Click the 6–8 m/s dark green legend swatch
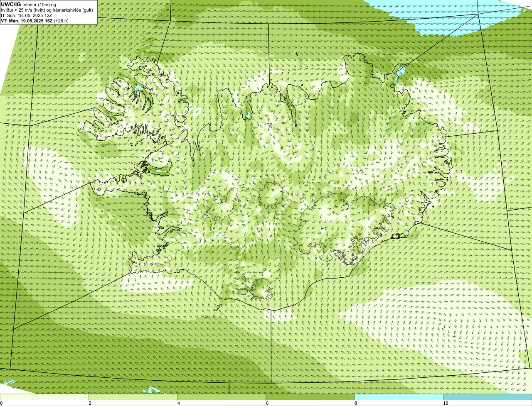This screenshot has width=532, height=406. click(310, 397)
